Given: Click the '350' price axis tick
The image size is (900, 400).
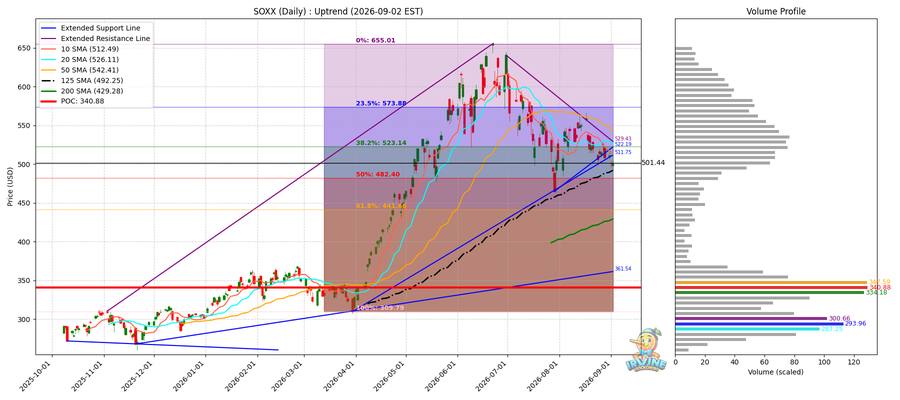Looking at the screenshot, I should (25, 281).
